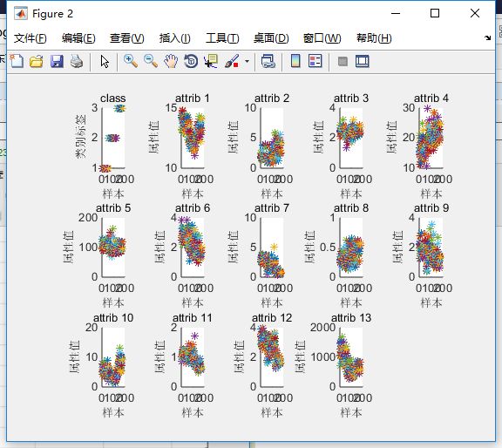
Task: Click the attrib 10 subplot axes
Action: pos(113,357)
